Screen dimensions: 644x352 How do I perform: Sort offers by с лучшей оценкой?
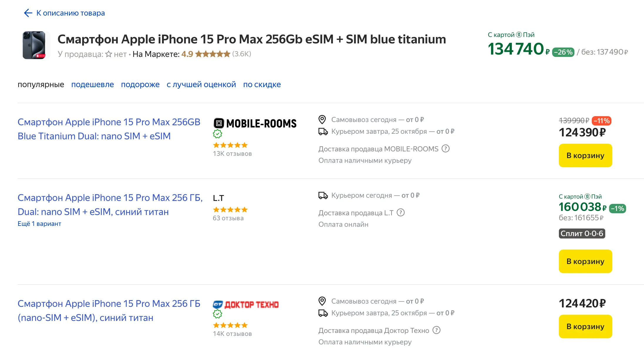pyautogui.click(x=201, y=84)
